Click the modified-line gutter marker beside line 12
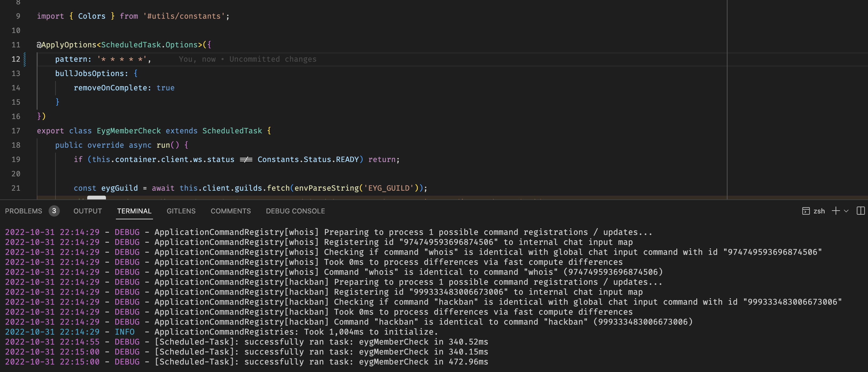The height and width of the screenshot is (372, 868). 24,59
